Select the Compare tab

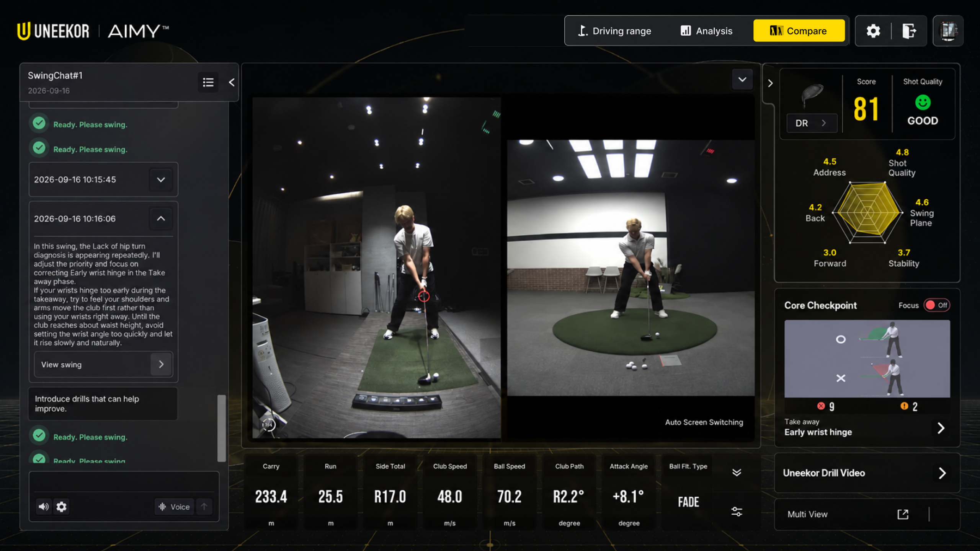tap(799, 31)
